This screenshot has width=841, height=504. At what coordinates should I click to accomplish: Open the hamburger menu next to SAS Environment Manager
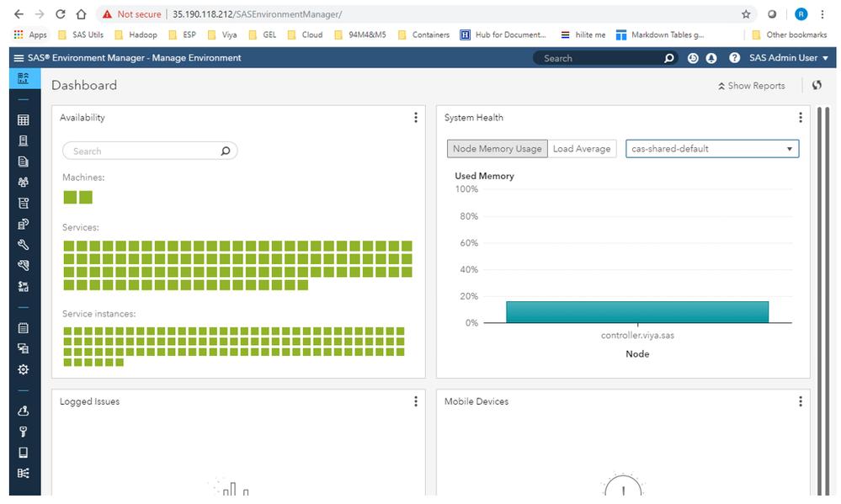(19, 58)
